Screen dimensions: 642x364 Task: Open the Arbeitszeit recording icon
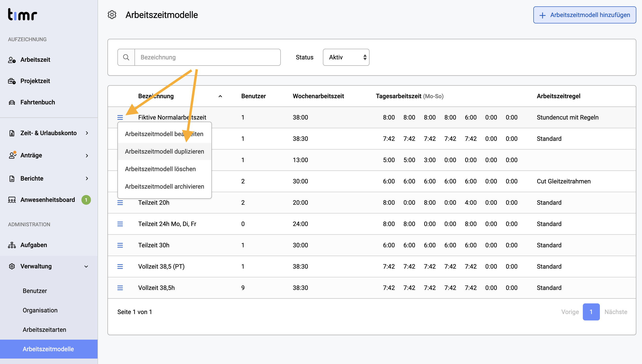[12, 60]
